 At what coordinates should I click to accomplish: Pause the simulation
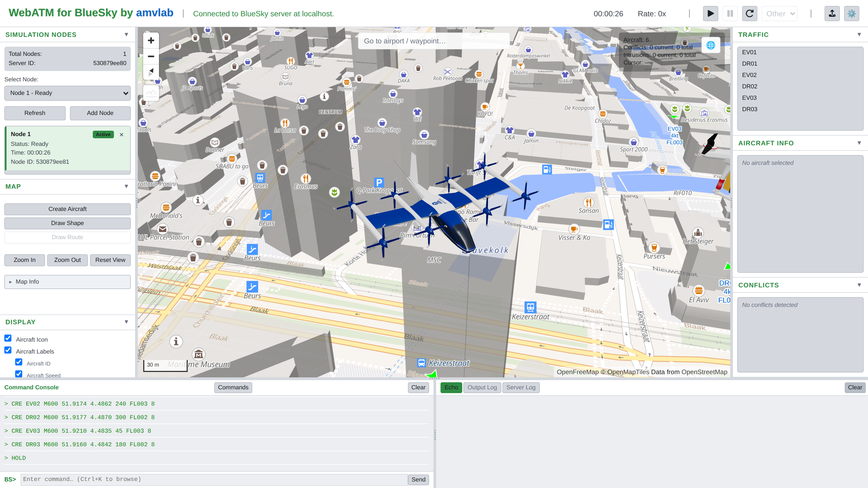tap(730, 14)
